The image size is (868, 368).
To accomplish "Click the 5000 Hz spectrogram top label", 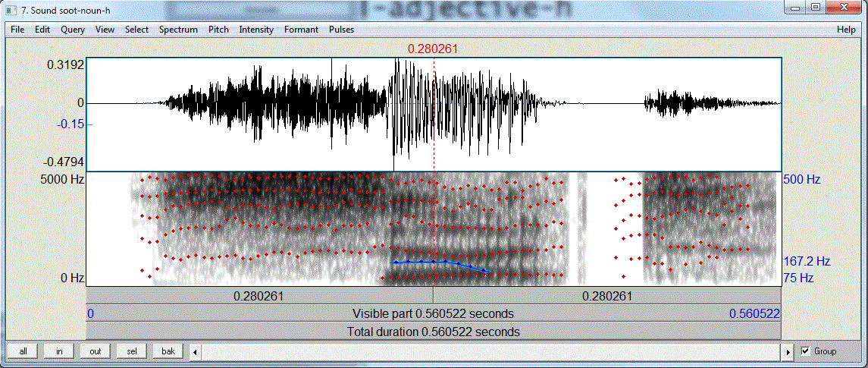I will 61,180.
